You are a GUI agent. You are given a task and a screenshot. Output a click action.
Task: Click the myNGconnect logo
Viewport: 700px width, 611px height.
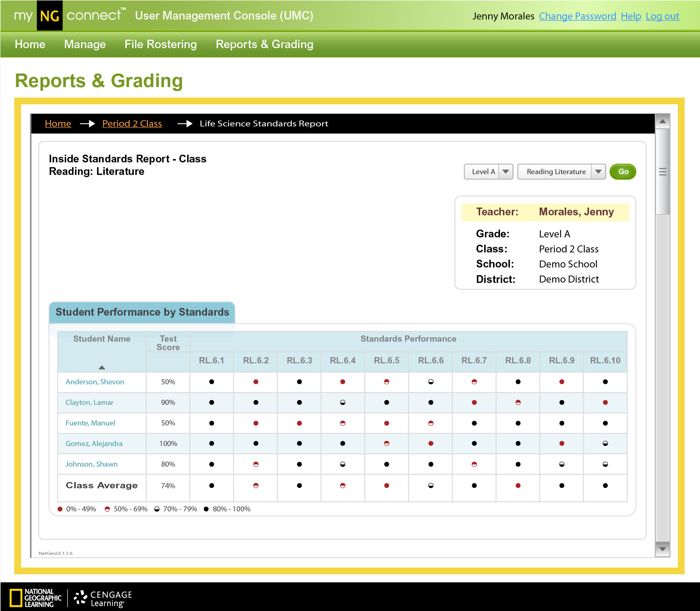click(x=69, y=15)
